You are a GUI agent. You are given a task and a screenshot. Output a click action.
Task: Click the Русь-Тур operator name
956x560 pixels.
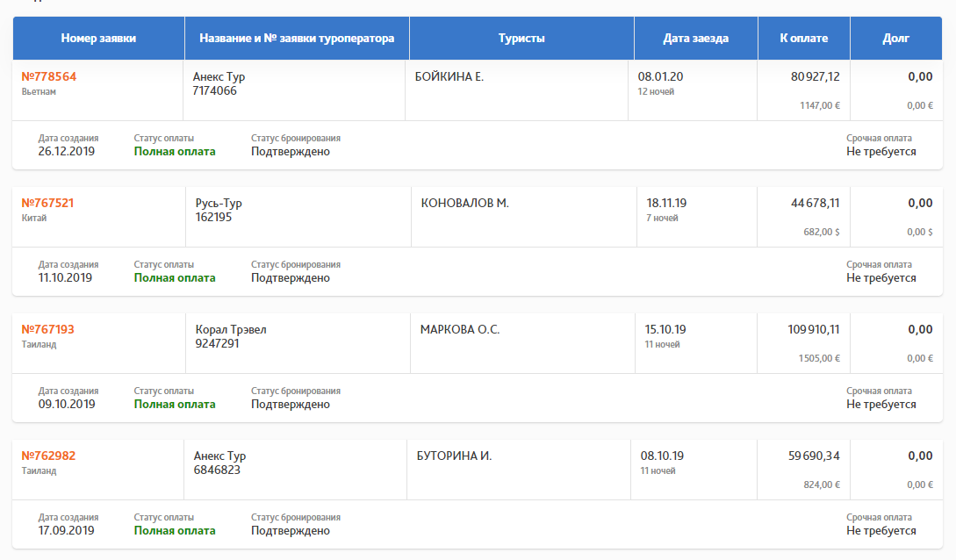tap(219, 203)
